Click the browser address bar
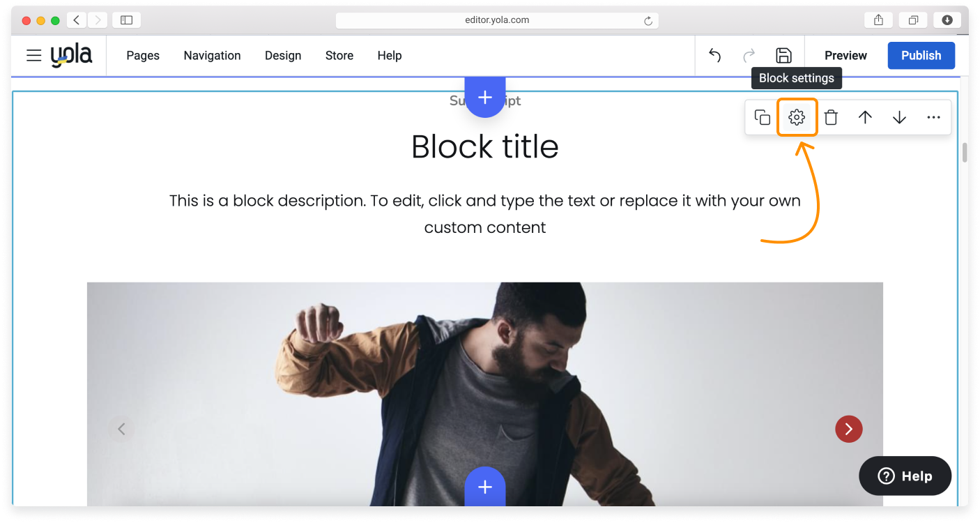The height and width of the screenshot is (523, 980). [497, 20]
